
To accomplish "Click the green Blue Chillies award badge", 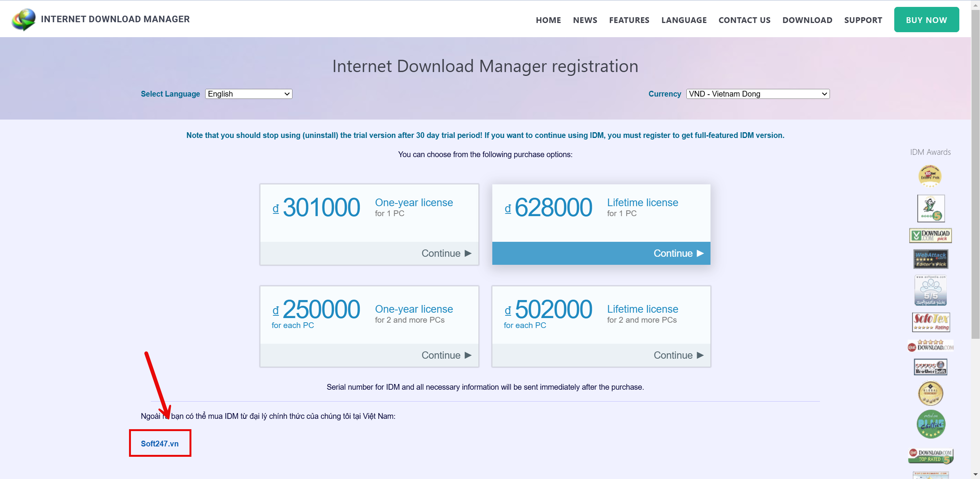I will 931,424.
